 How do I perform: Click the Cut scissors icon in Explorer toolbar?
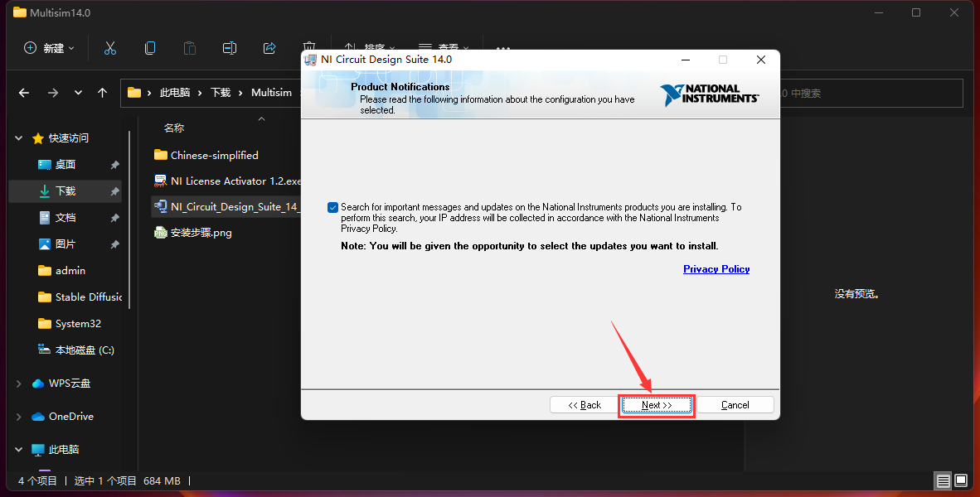tap(110, 48)
